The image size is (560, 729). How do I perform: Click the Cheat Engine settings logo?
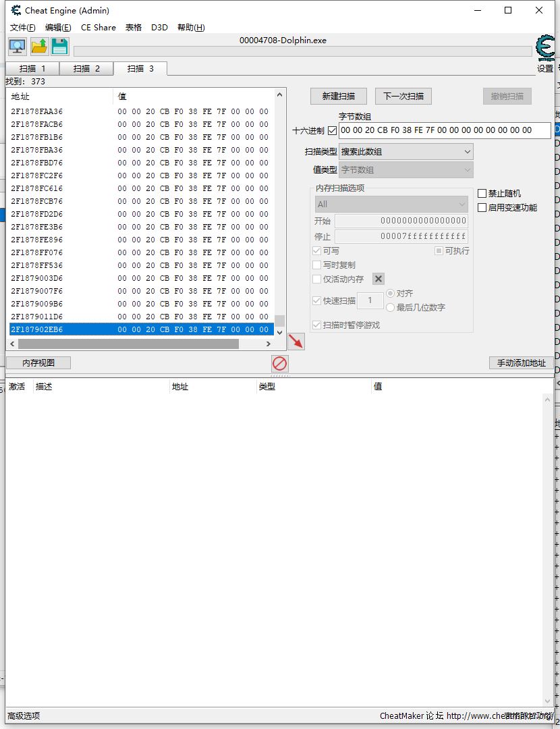544,49
